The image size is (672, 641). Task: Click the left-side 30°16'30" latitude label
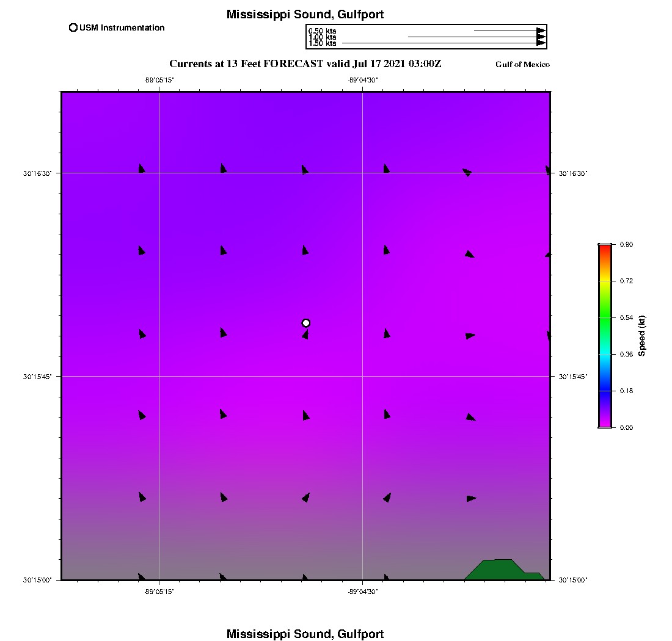pyautogui.click(x=37, y=173)
